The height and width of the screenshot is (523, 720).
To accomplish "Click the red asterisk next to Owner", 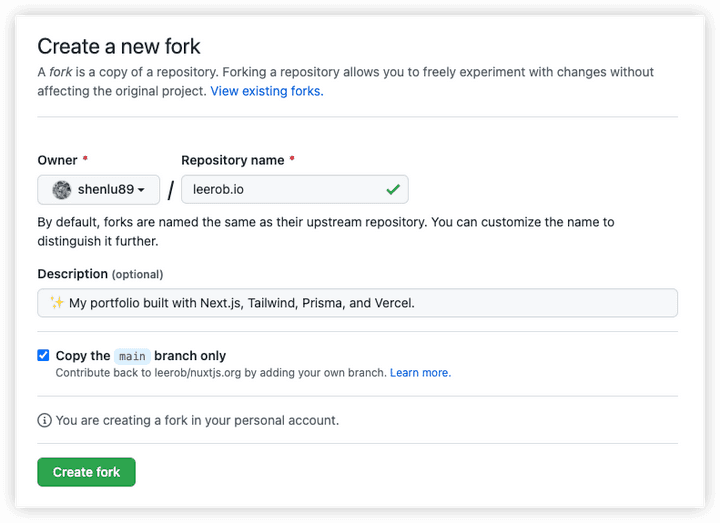I will pos(86,160).
